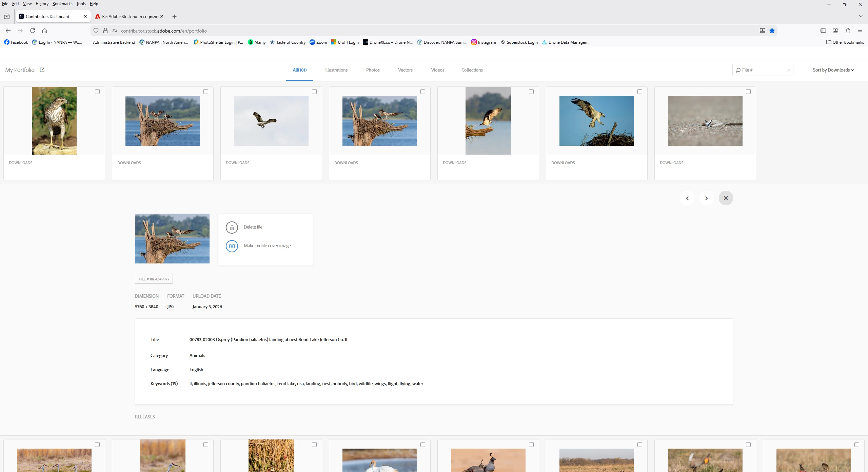Click the Make profile cover image camera icon
This screenshot has height=472, width=868.
click(232, 246)
